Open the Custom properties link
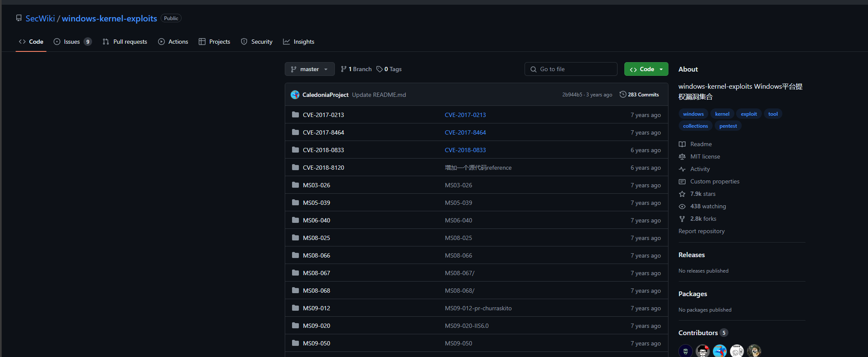This screenshot has width=868, height=357. coord(709,181)
